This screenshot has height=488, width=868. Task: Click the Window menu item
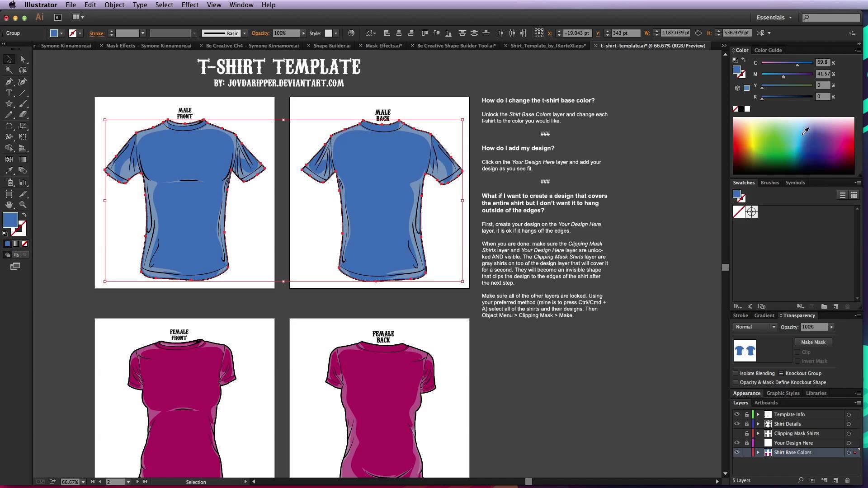[241, 5]
